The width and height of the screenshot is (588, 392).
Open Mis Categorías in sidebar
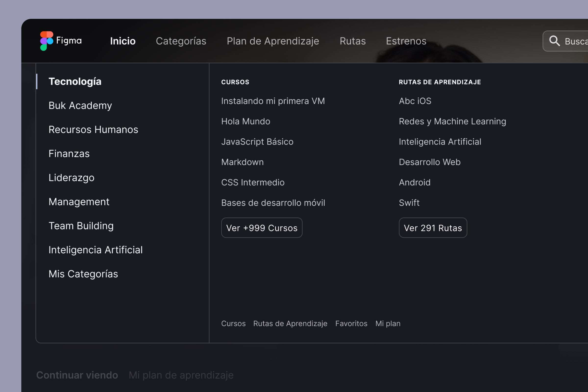pos(83,274)
